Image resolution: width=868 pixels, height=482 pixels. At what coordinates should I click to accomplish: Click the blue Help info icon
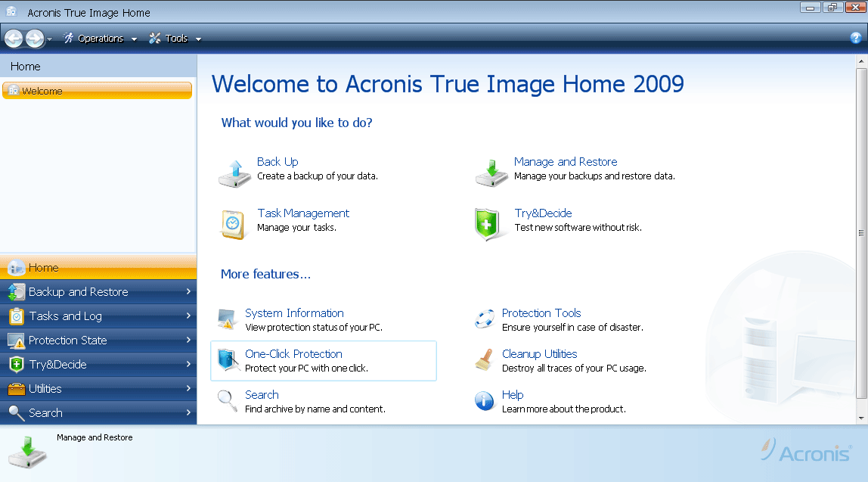tap(485, 400)
